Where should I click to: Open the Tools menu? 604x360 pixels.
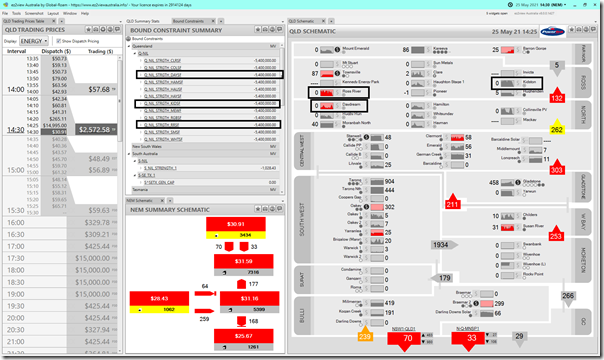16,13
